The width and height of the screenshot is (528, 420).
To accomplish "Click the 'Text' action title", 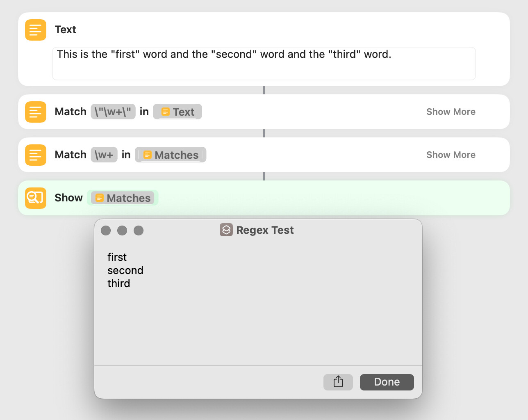I will 66,30.
